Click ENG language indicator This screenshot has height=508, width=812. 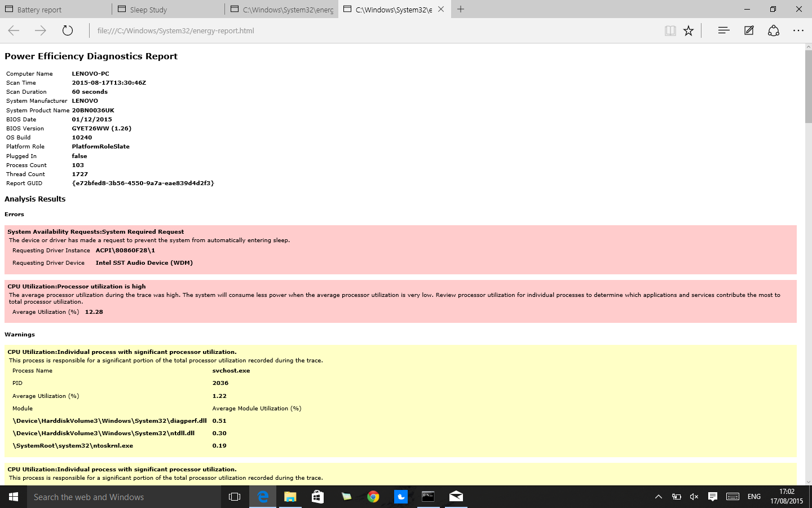click(x=754, y=497)
